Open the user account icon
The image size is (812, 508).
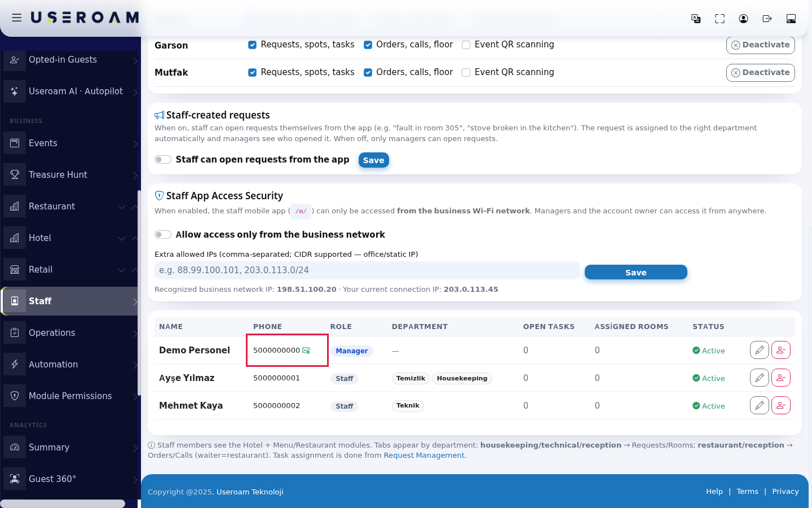(x=743, y=19)
